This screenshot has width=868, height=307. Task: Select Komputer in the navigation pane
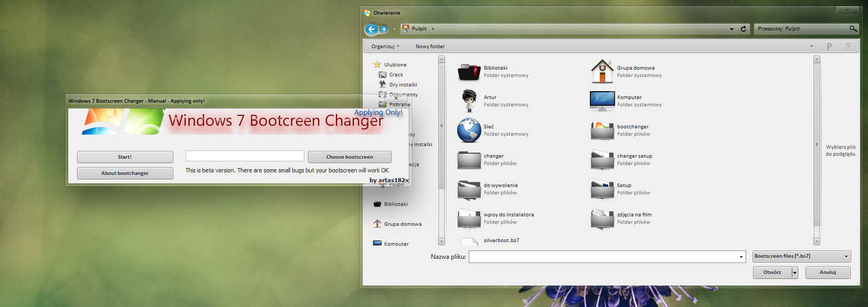(x=391, y=244)
